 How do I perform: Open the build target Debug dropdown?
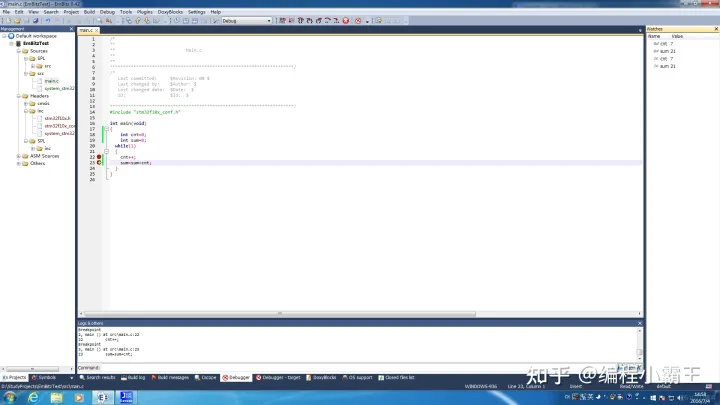point(247,21)
